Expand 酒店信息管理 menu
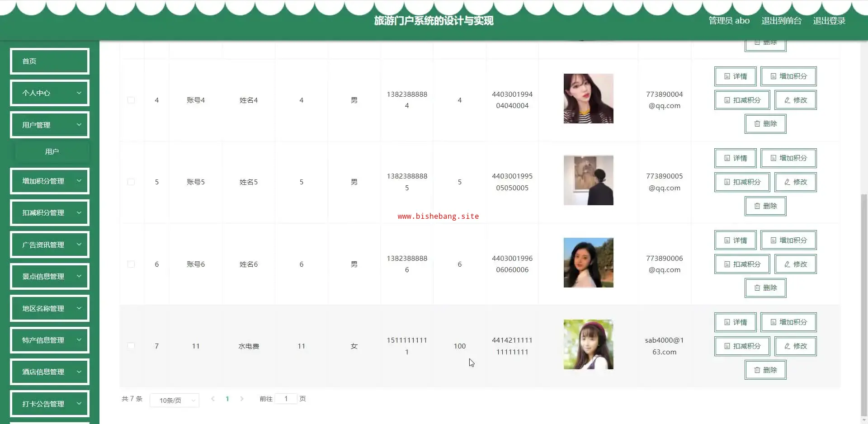 [50, 372]
